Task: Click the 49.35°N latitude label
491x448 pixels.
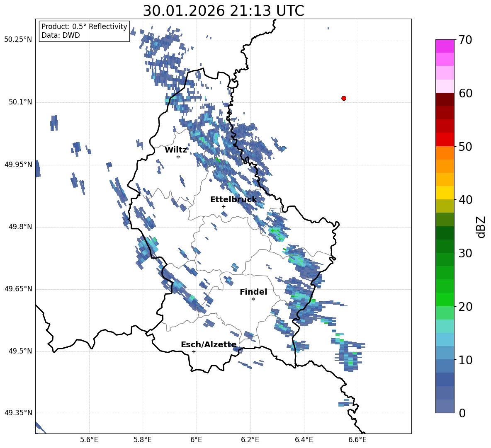Action: 18,413
